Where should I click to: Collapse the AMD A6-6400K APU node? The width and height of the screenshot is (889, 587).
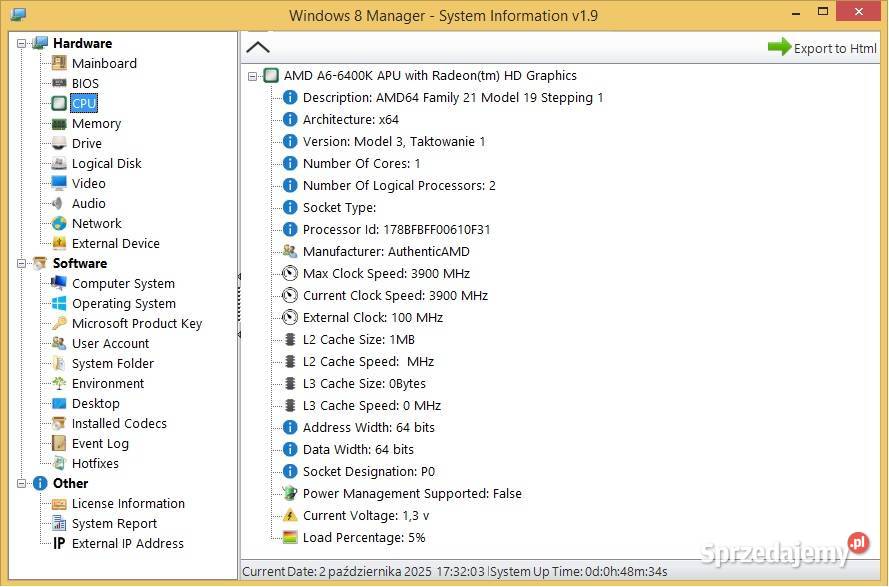point(253,76)
